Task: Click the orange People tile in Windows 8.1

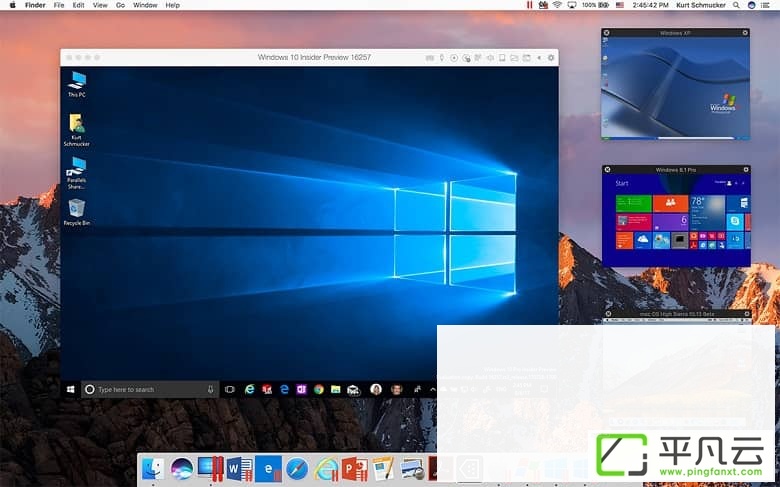Action: click(x=670, y=203)
